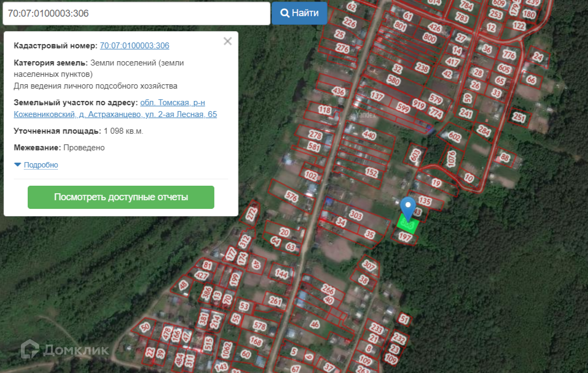Select parcel labeled 232 on map
588x373 pixels.
399,339
